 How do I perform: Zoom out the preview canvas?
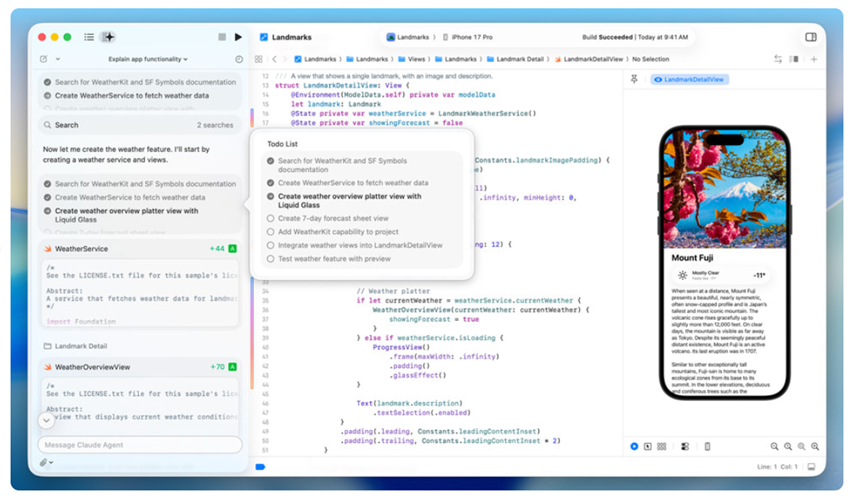coord(775,446)
